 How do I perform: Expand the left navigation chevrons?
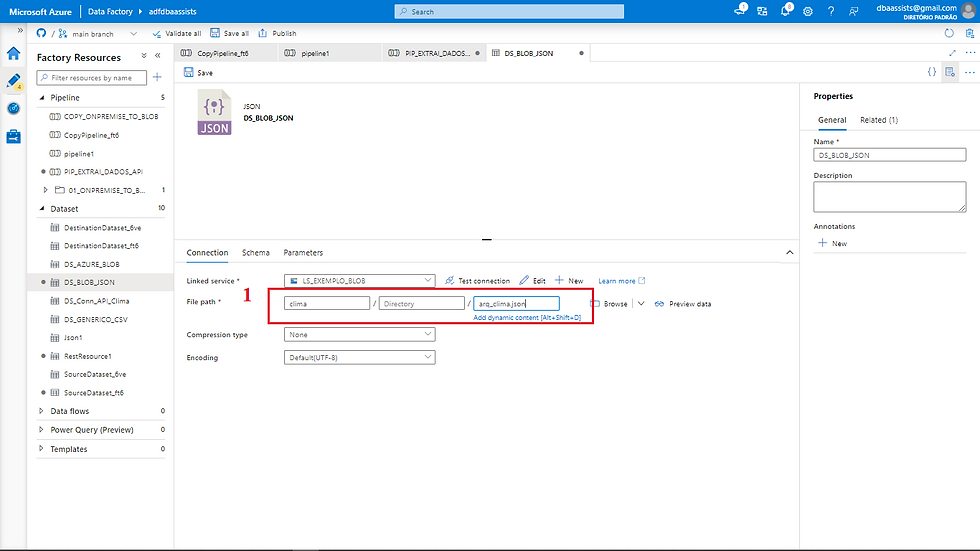20,31
